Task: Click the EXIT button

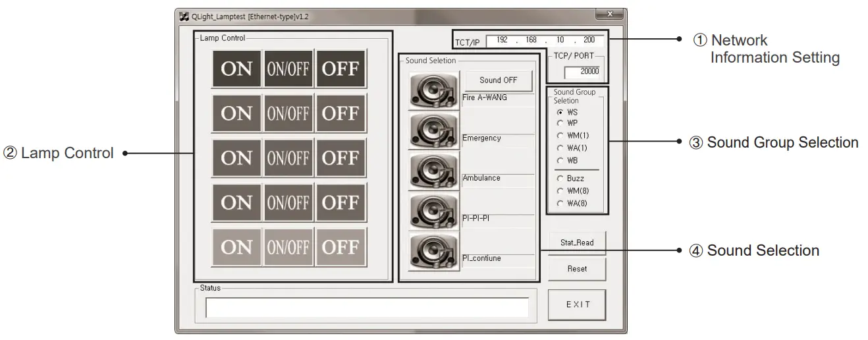Action: pyautogui.click(x=577, y=304)
